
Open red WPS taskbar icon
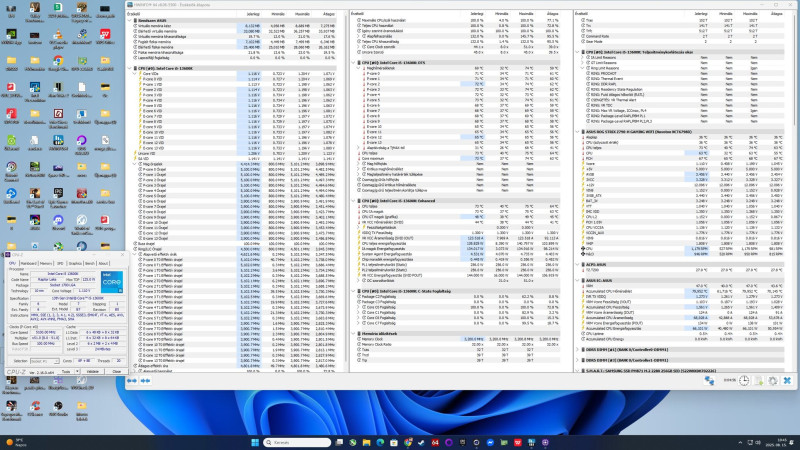click(x=518, y=442)
